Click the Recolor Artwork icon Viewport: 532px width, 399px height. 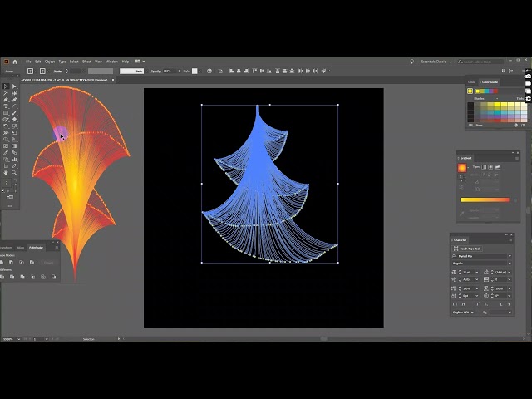pos(209,71)
